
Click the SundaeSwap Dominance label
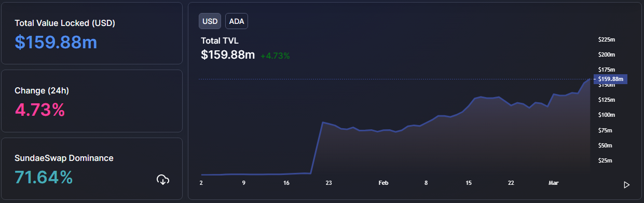tap(64, 158)
